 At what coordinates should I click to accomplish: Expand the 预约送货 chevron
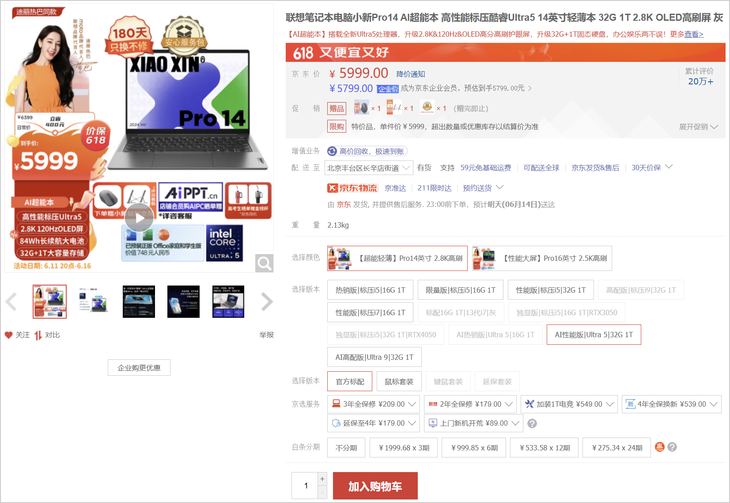point(500,187)
